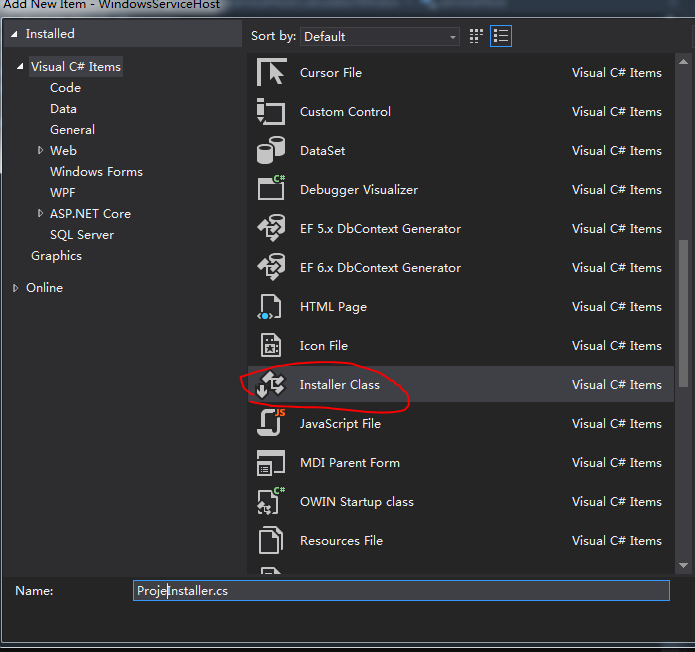Click the OWIN Startup class icon
The width and height of the screenshot is (695, 652).
[271, 501]
